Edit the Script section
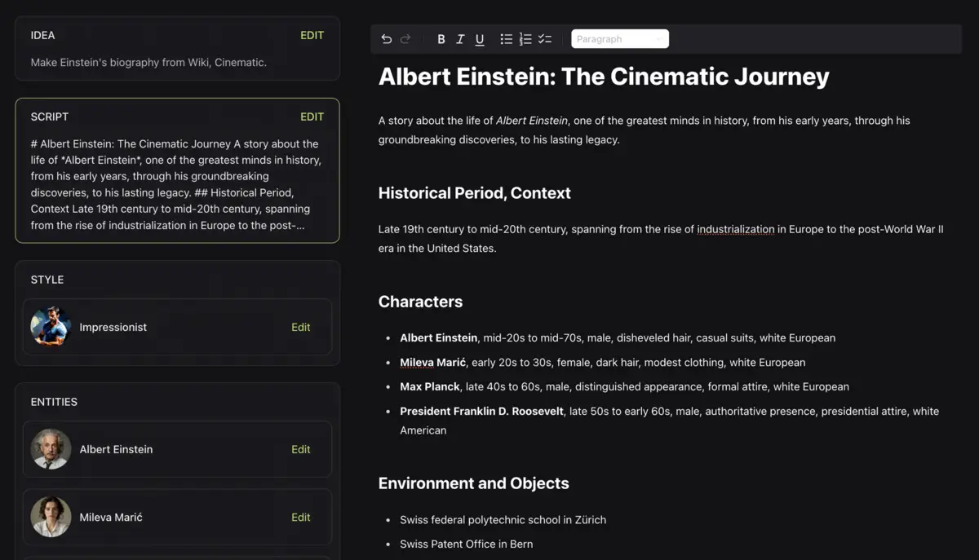The height and width of the screenshot is (560, 979). click(312, 117)
